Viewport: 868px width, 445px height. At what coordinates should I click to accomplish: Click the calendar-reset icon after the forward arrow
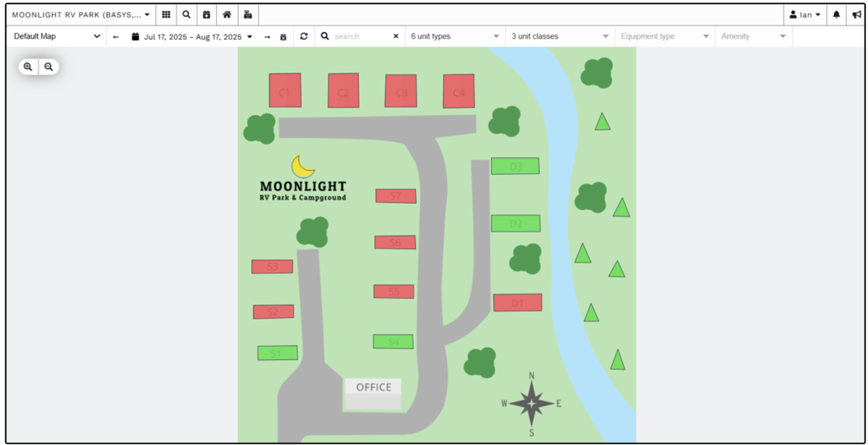tap(283, 36)
